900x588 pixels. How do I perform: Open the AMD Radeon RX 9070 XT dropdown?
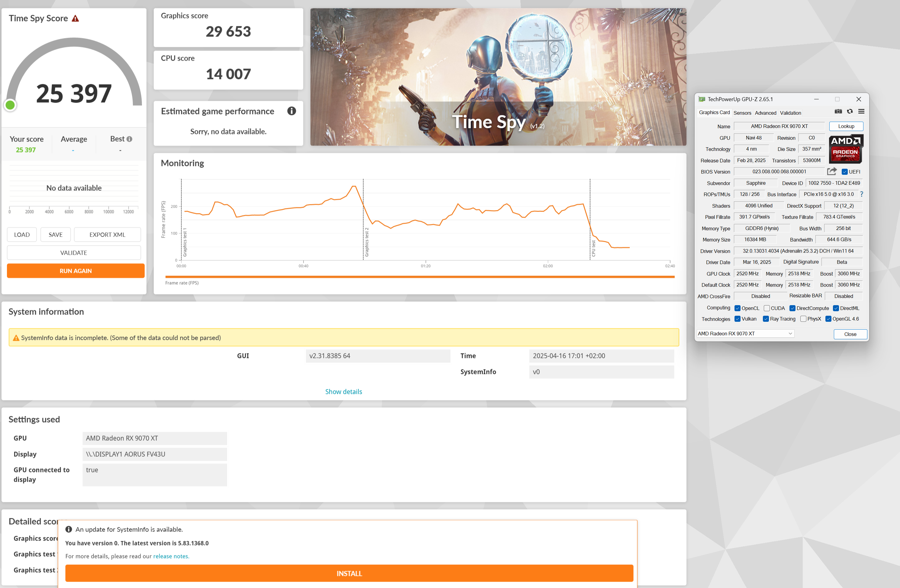[x=745, y=334]
